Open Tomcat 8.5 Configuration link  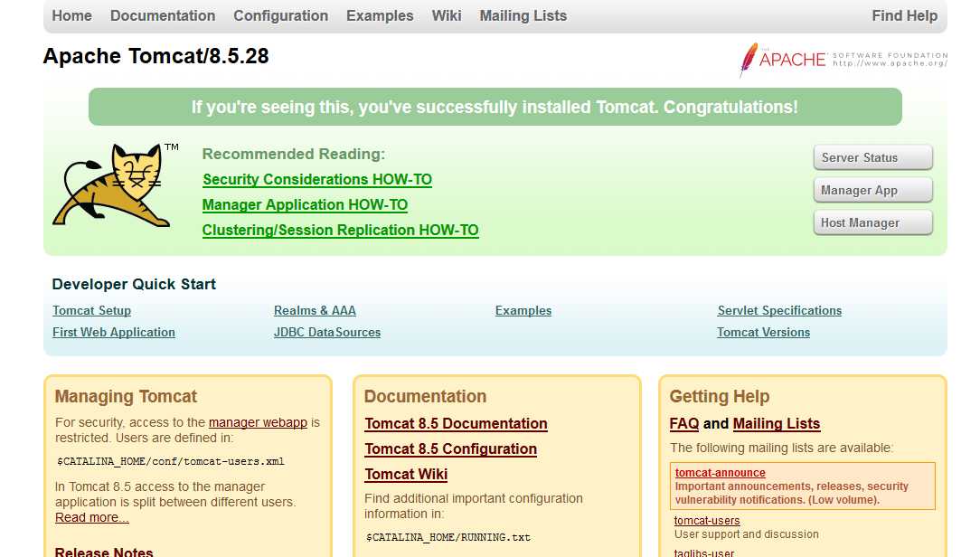451,448
